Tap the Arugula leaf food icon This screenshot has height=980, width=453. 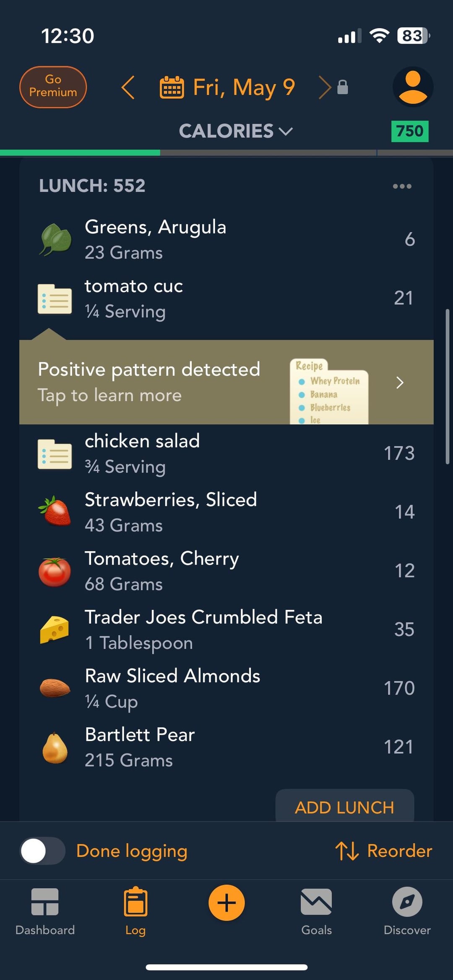click(x=55, y=239)
